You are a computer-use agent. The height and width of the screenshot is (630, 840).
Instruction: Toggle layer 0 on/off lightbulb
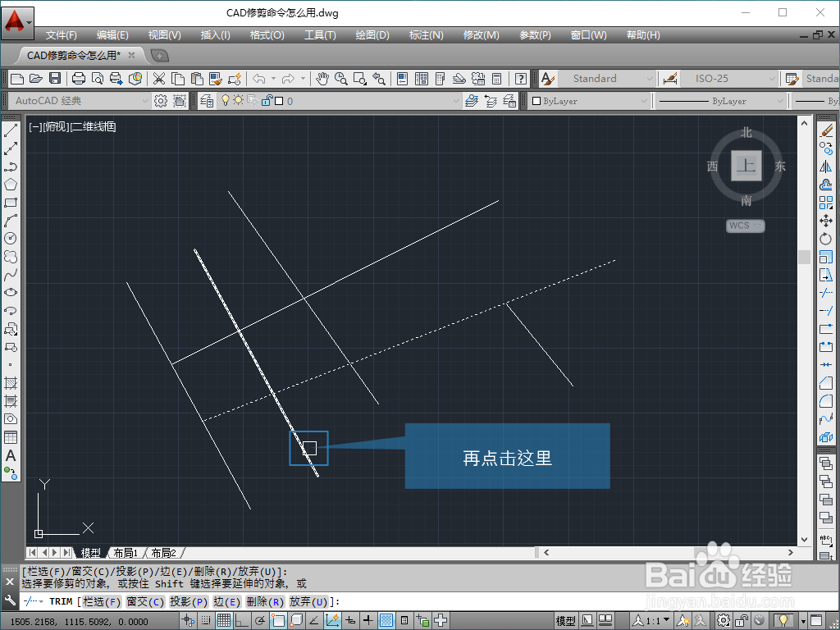tap(226, 100)
